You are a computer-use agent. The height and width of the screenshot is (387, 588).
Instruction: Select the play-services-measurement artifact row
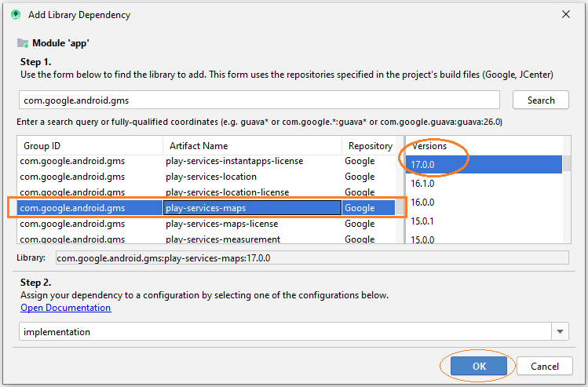[x=206, y=239]
